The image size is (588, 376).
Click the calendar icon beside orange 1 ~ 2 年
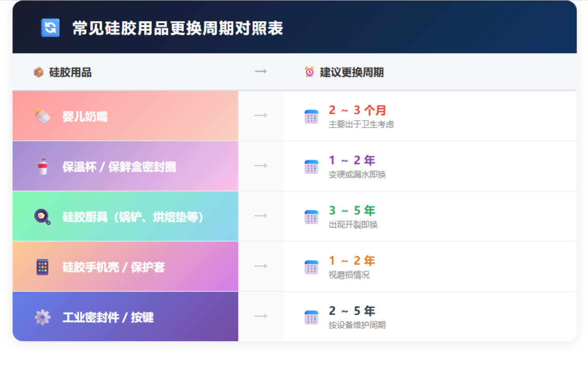pyautogui.click(x=311, y=267)
